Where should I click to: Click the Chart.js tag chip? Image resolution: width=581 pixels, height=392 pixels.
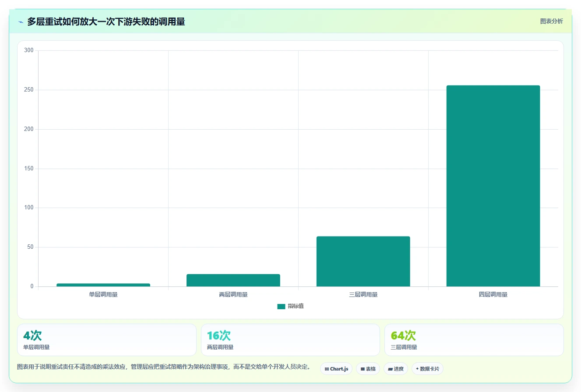point(336,369)
